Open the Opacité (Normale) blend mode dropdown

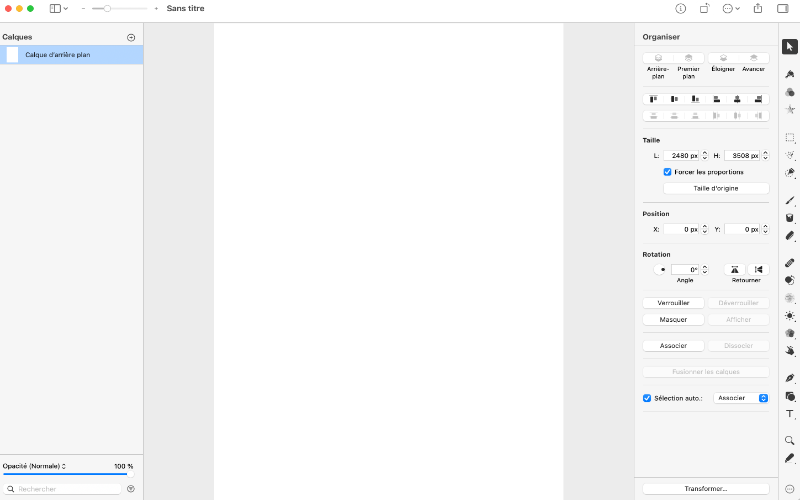pyautogui.click(x=34, y=466)
